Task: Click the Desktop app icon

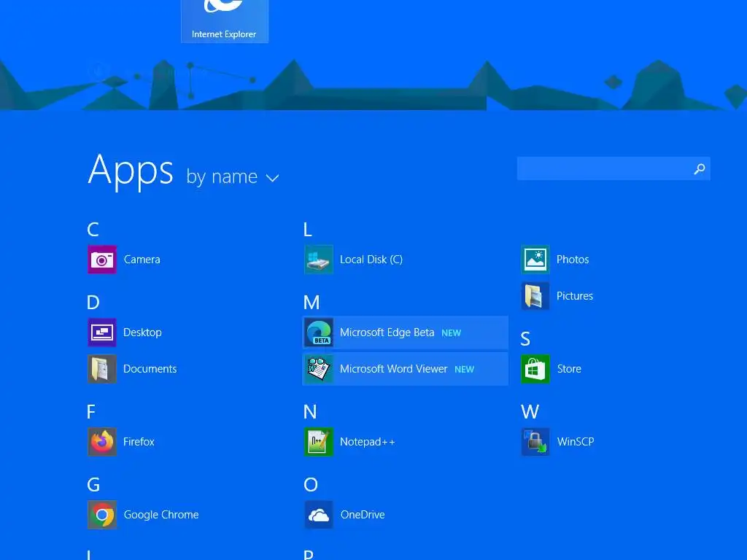Action: click(102, 332)
